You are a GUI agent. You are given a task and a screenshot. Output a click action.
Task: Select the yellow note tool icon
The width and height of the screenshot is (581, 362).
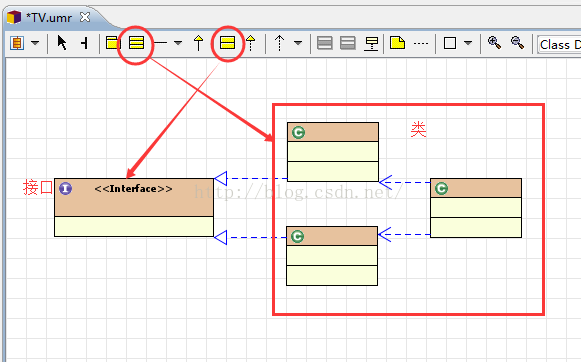point(397,43)
